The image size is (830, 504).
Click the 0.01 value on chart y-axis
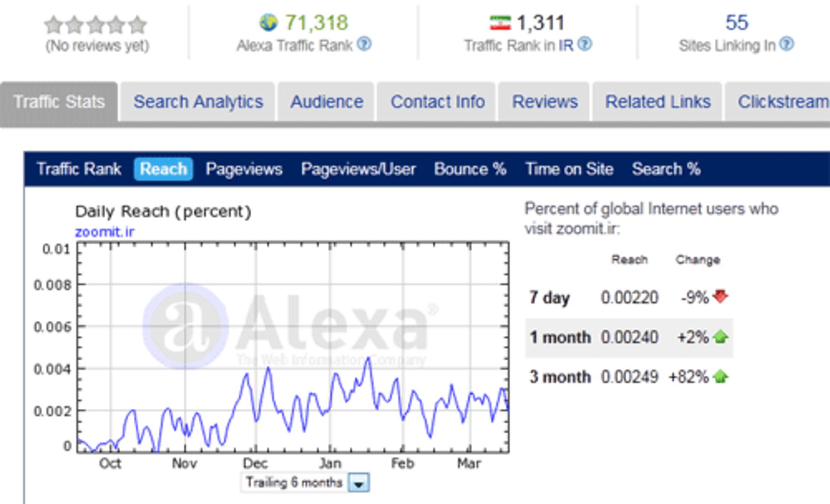(56, 249)
